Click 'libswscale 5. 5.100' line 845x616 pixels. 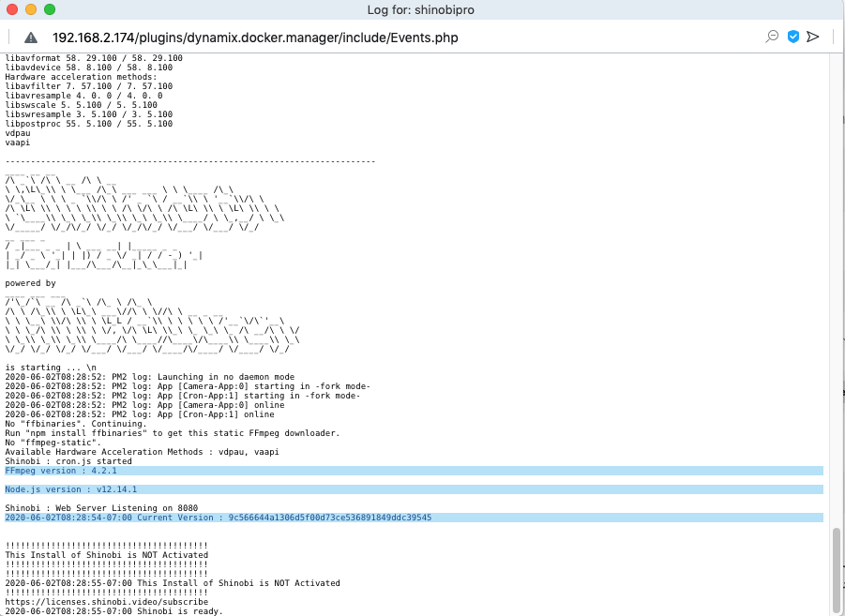82,105
